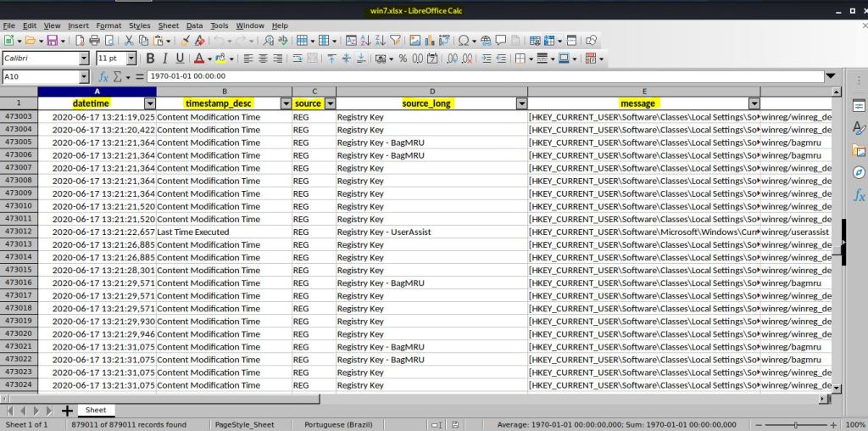Open the Function Wizard fx icon
Screen dimensions: 868x431
tap(104, 76)
